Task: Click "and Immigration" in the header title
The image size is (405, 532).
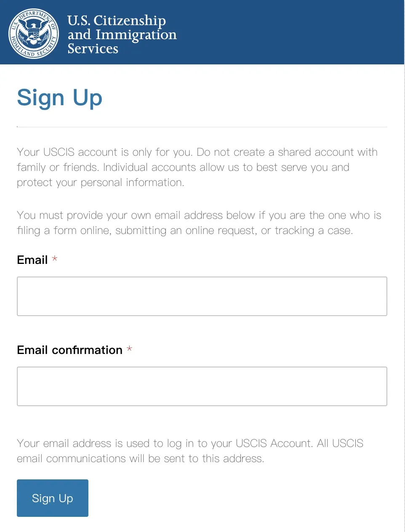Action: pos(122,35)
